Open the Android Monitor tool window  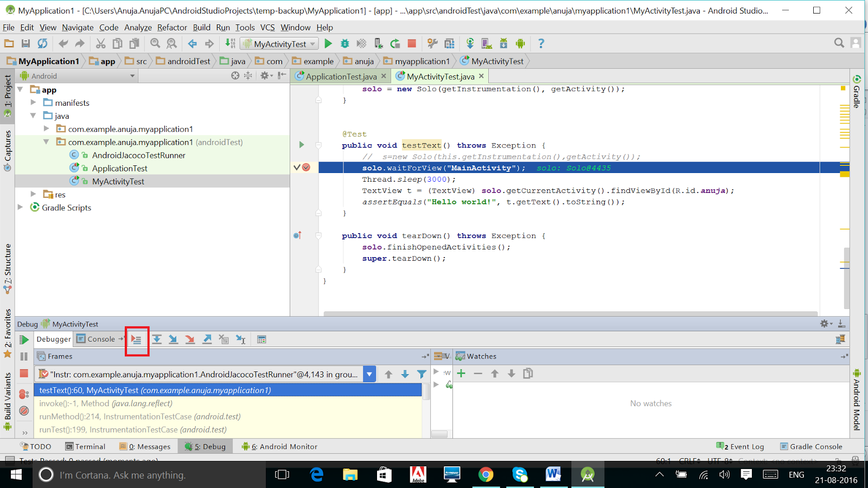click(x=279, y=447)
